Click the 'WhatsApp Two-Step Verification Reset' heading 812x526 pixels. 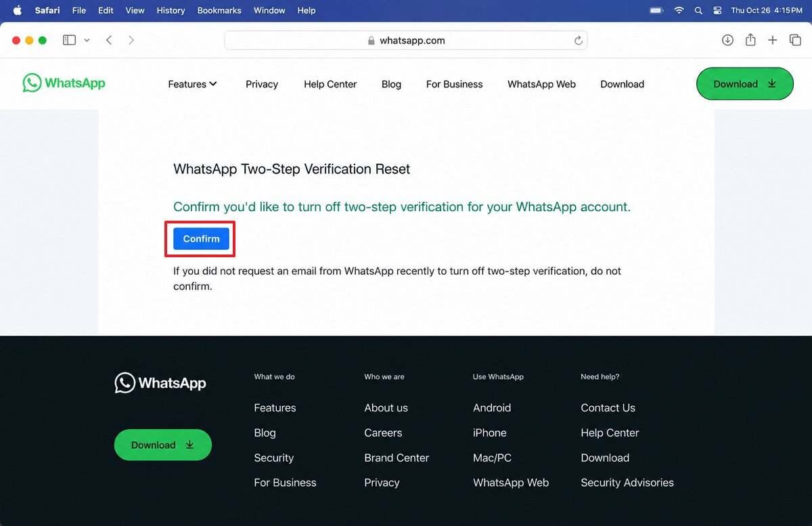coord(292,169)
